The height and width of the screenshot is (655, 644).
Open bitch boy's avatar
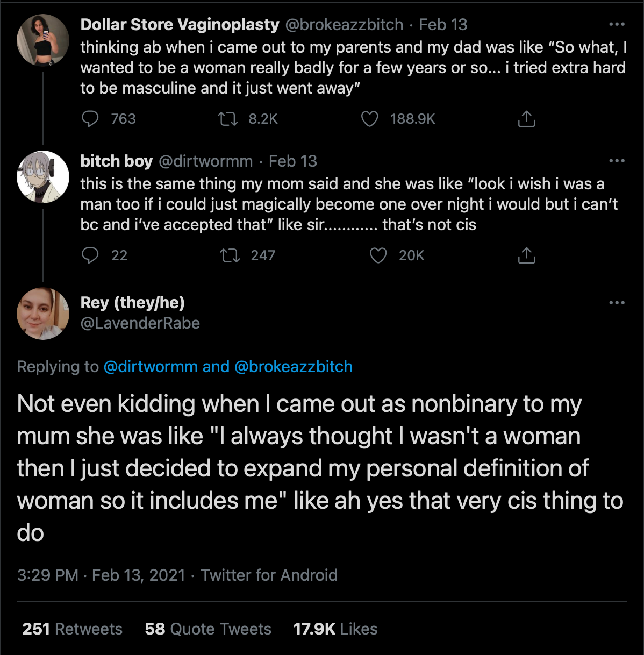tap(43, 176)
